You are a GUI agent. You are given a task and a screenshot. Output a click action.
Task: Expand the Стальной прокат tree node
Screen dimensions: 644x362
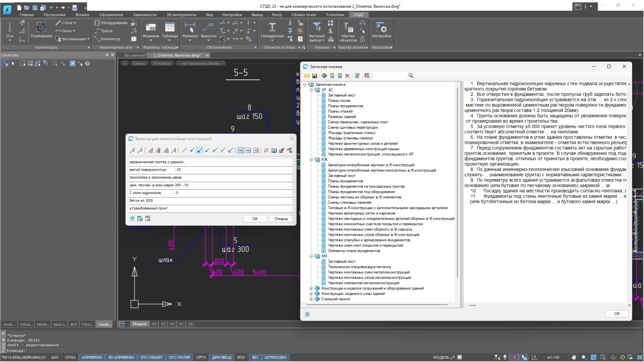coord(311,299)
